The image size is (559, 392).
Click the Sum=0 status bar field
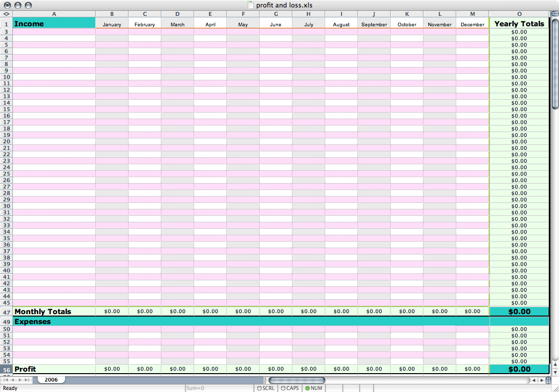[218, 388]
